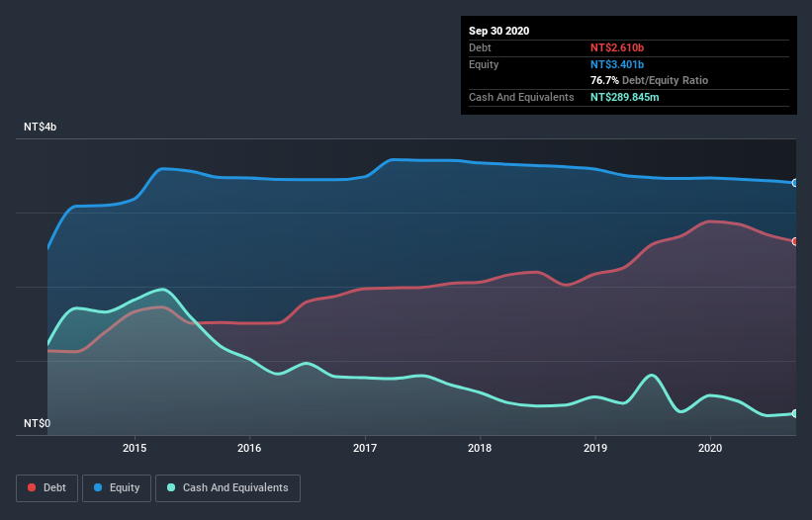
Task: Click the Debt endpoint marker at Sep 2020
Action: click(x=795, y=241)
